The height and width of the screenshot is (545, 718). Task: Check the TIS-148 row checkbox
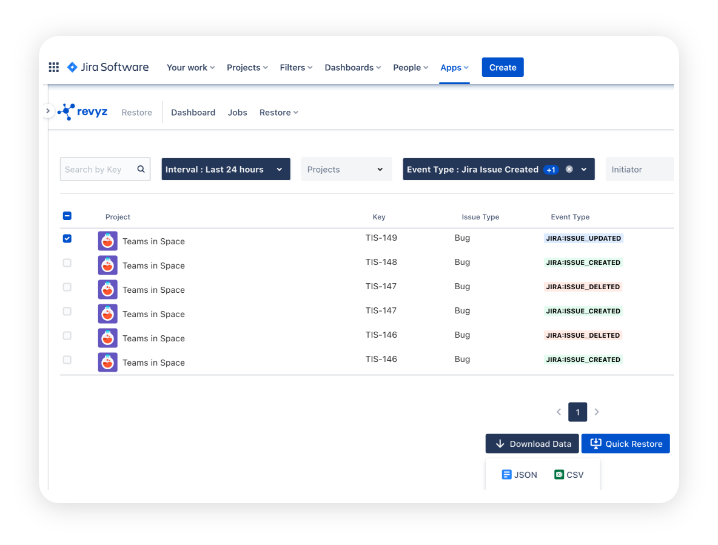coord(67,263)
